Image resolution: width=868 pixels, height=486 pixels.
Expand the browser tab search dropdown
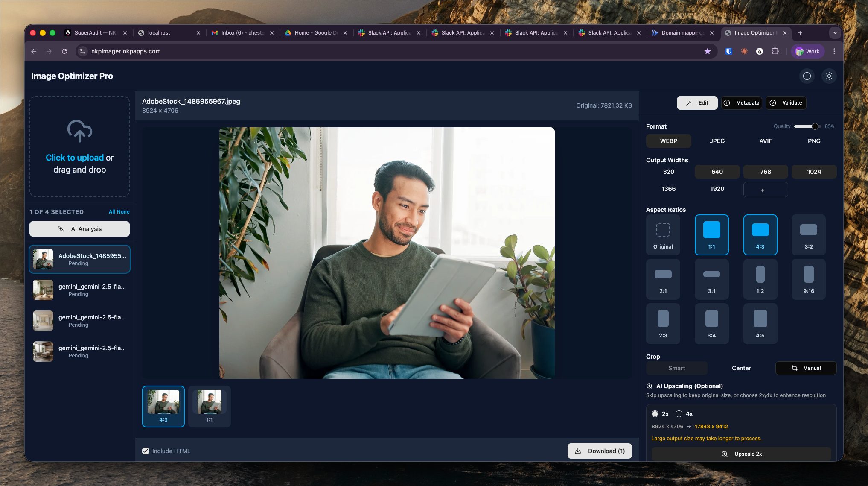(x=835, y=33)
